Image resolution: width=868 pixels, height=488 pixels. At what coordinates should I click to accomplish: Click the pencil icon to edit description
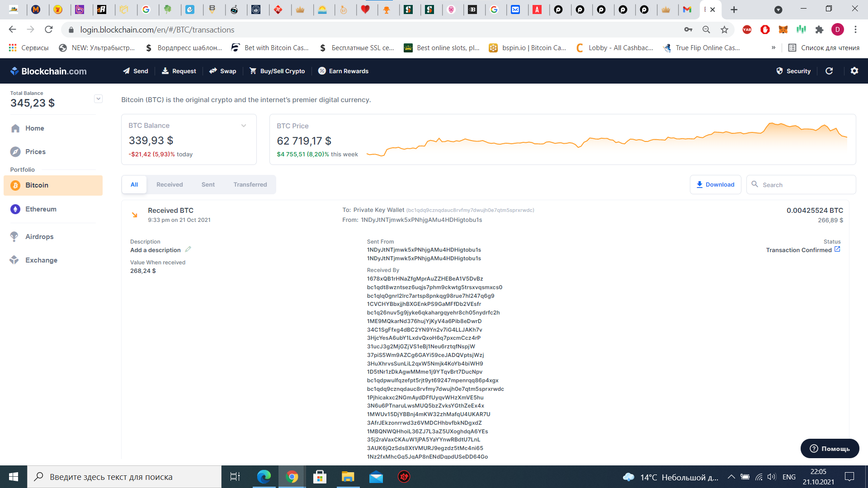[188, 249]
